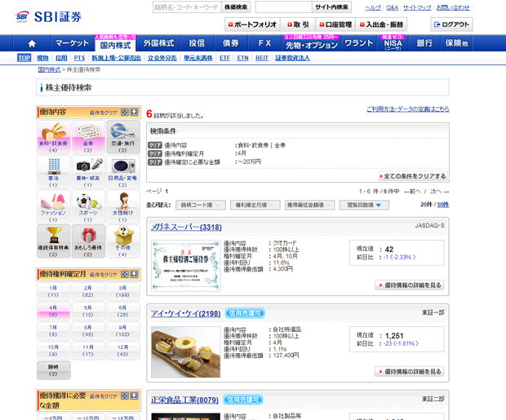Click 条件をクリア in the 優待内容 header

coord(103,113)
